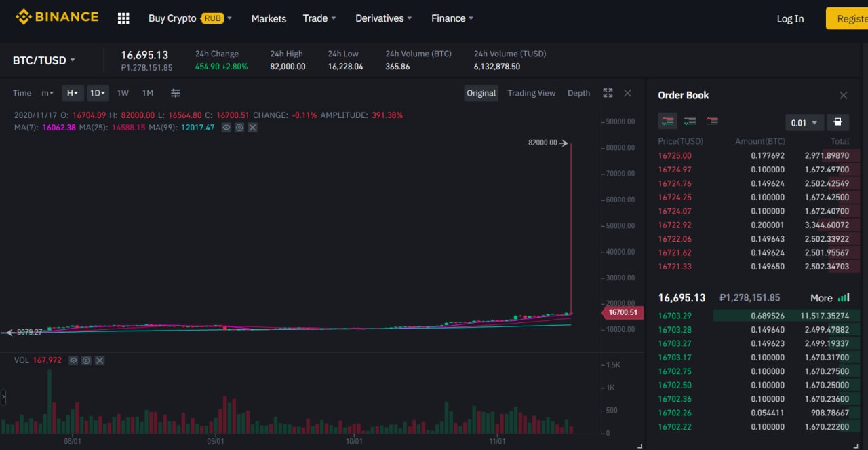Click Log In
This screenshot has height=450, width=868.
790,18
